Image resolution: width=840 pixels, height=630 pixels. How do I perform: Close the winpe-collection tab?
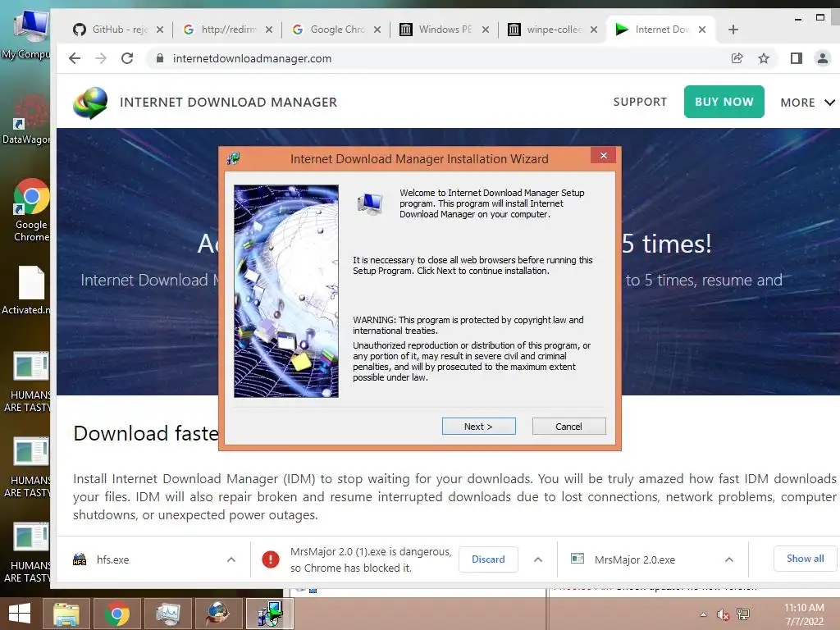[x=594, y=30]
